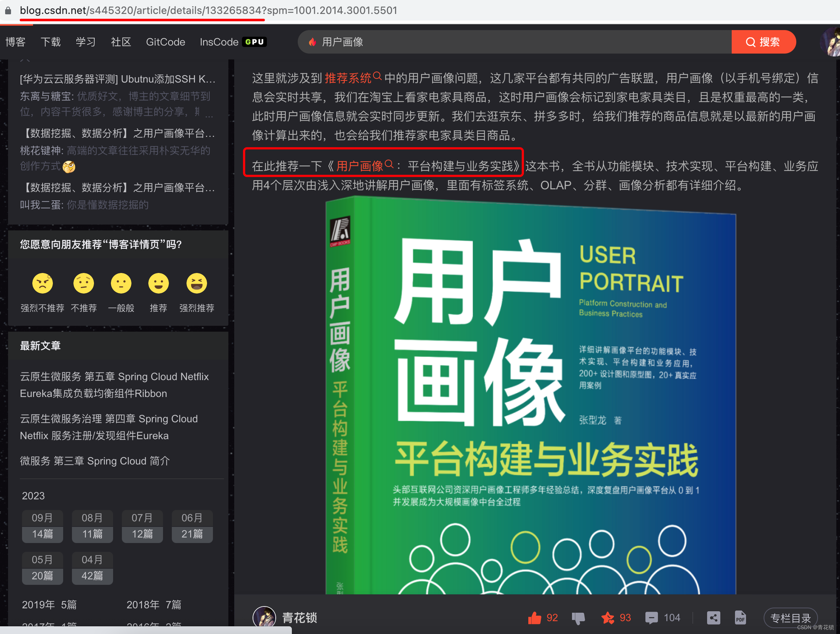Click the favorite count 93
Image resolution: width=840 pixels, height=634 pixels.
[x=625, y=618]
